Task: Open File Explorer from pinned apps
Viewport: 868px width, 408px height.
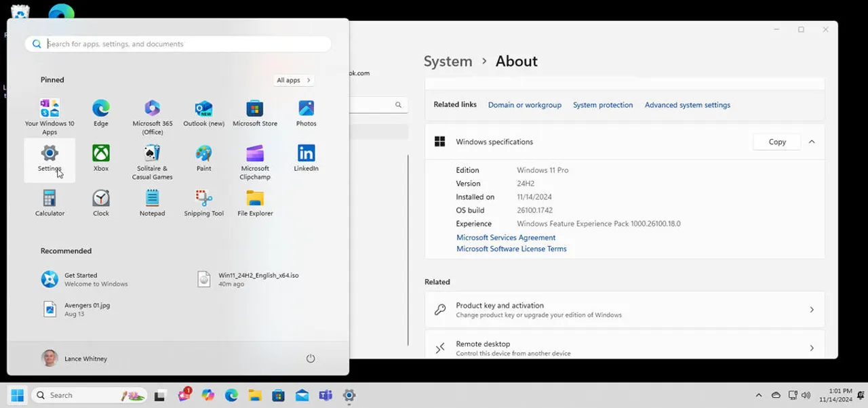Action: click(255, 203)
